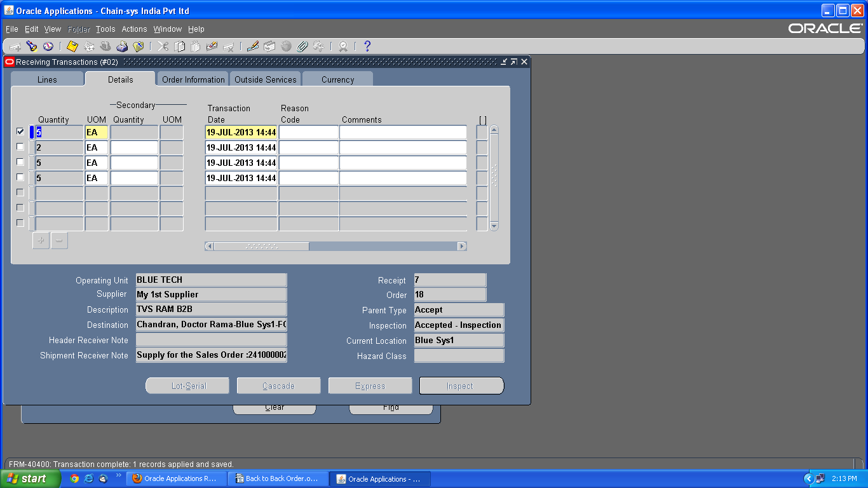The height and width of the screenshot is (488, 868).
Task: Open the Actions menu
Action: [x=134, y=29]
